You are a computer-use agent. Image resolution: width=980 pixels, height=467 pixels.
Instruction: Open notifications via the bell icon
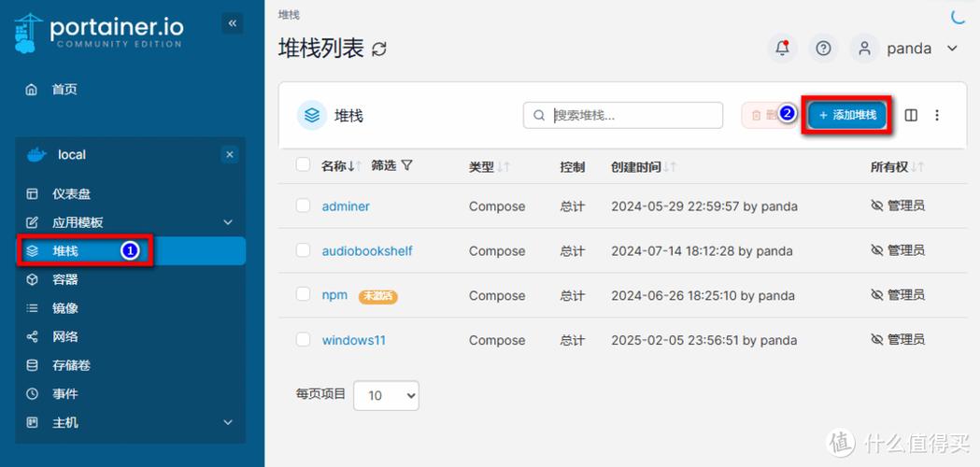coord(783,49)
